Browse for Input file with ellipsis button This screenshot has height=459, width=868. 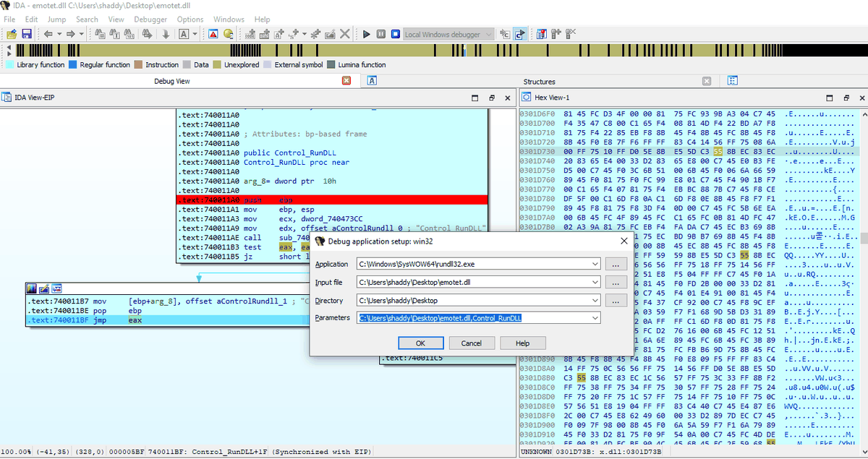pyautogui.click(x=616, y=282)
